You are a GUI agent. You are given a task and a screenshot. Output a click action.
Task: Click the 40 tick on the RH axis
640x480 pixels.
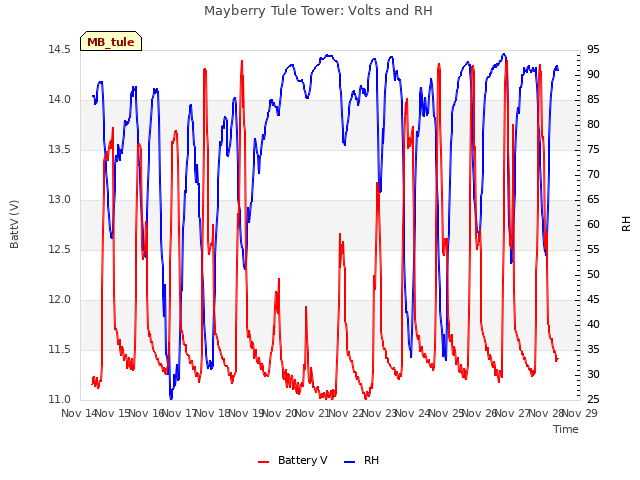click(x=593, y=324)
